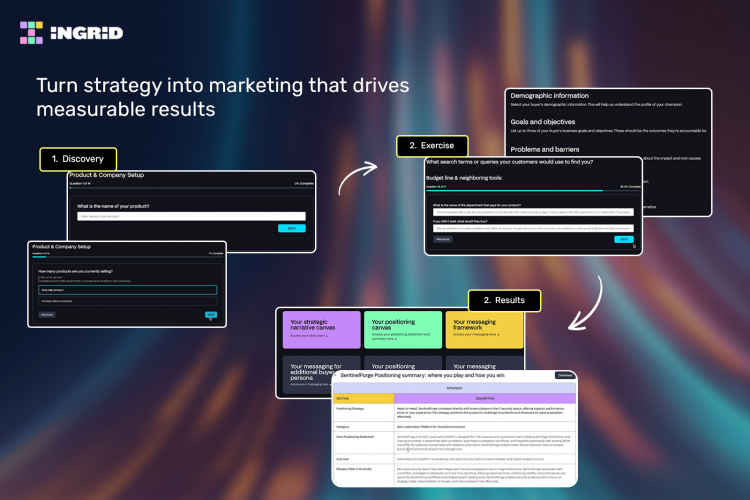Screen dimensions: 750x500
Task: Click progress bar in products selling panel
Action: 128,257
